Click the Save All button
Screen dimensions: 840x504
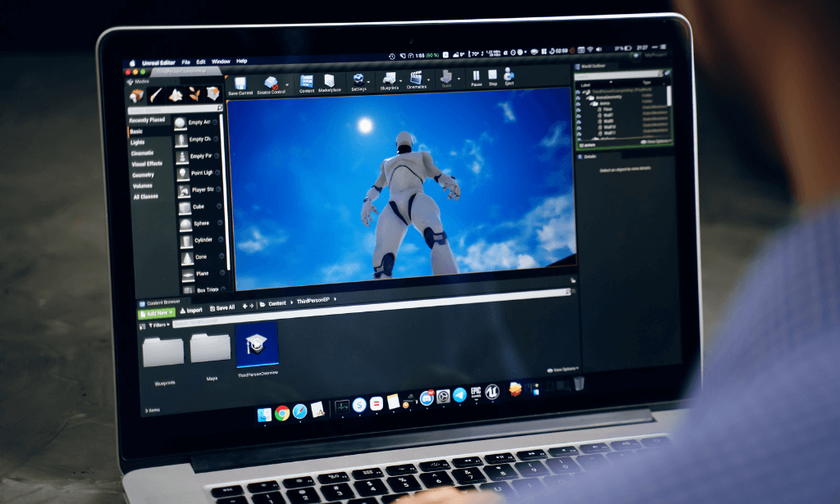pos(222,308)
